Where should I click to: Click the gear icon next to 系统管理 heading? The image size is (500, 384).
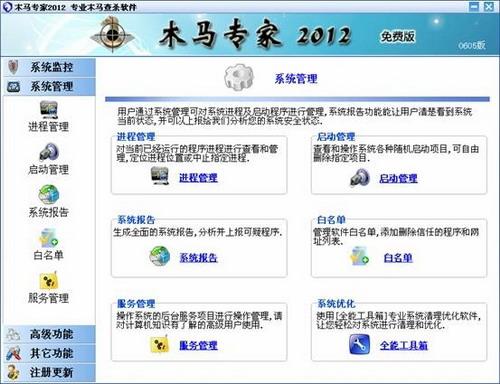tap(239, 77)
